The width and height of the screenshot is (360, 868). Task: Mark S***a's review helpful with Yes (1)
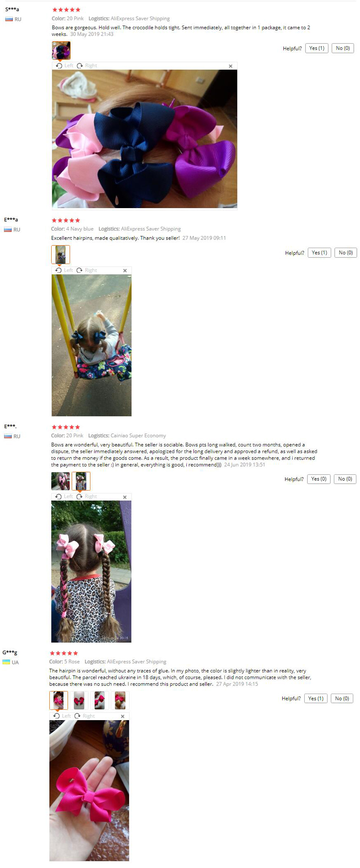point(317,48)
